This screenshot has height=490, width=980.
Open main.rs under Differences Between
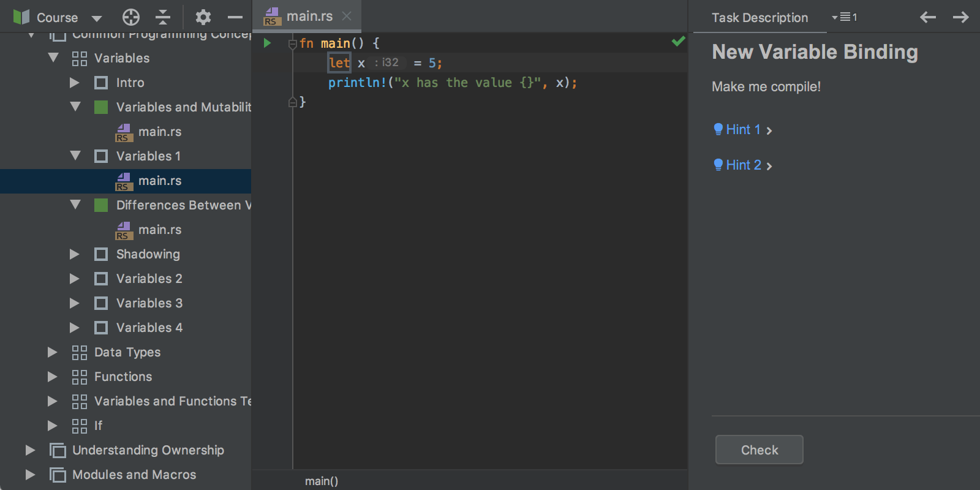coord(160,229)
